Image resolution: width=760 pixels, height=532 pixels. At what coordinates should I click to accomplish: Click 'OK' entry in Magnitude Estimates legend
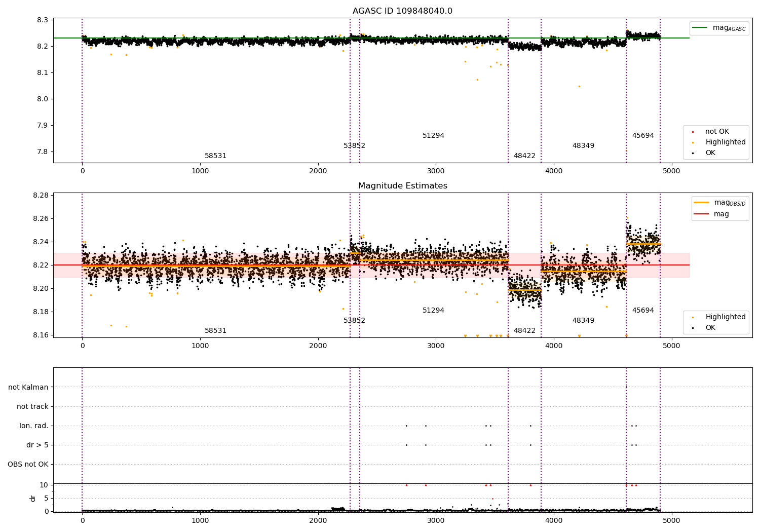click(x=710, y=328)
